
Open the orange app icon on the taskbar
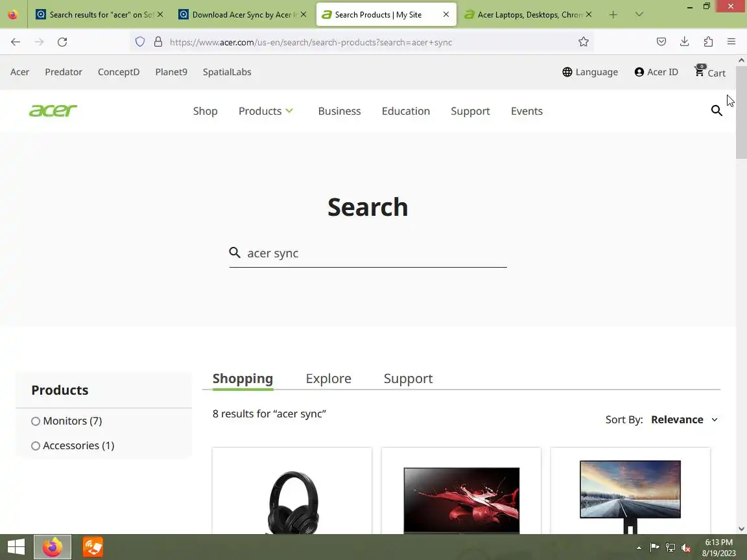click(93, 547)
